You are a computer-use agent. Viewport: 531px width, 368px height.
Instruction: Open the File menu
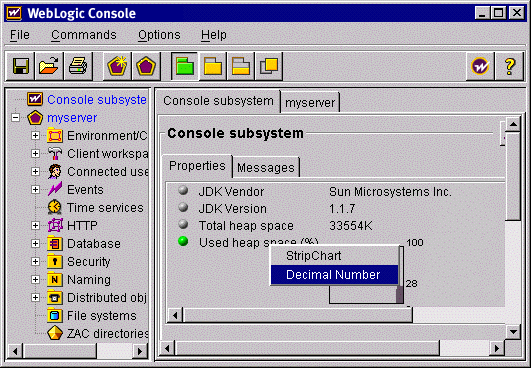[x=20, y=35]
